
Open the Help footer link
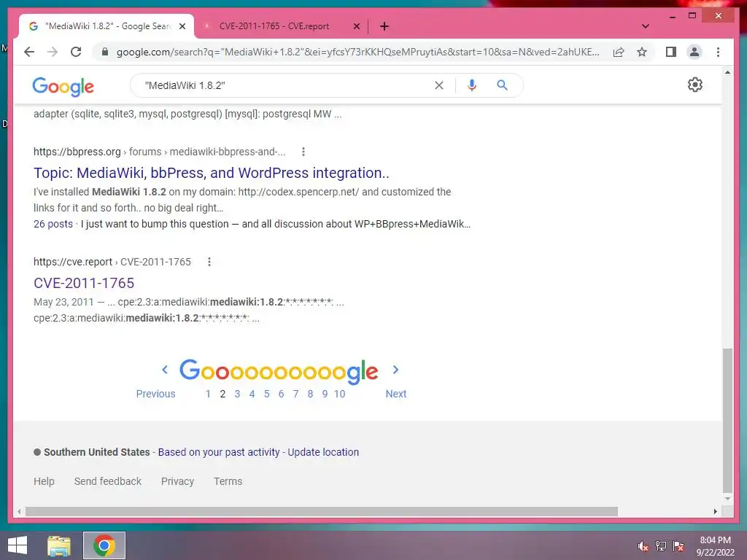[x=44, y=481]
